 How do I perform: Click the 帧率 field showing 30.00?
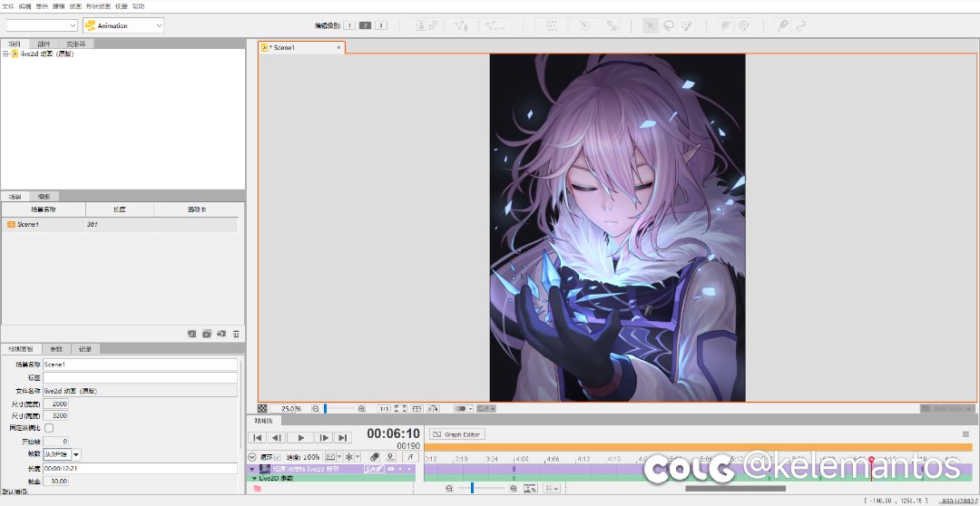pos(55,481)
